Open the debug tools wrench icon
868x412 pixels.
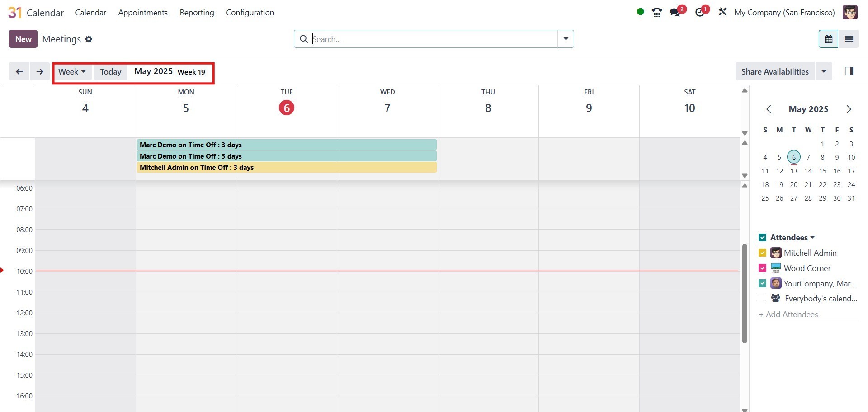(x=722, y=12)
